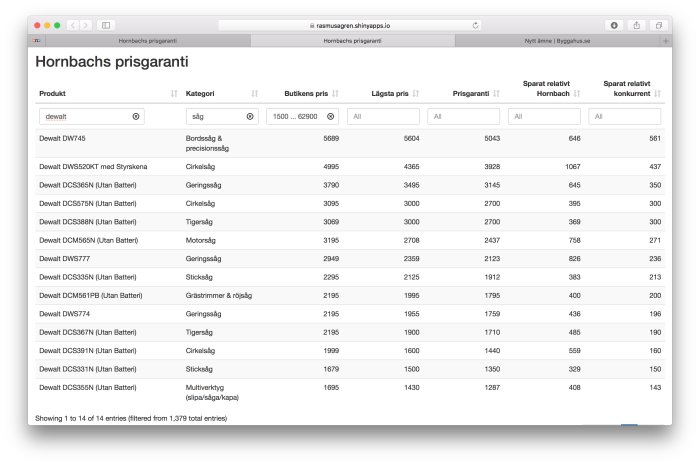Image resolution: width=700 pixels, height=465 pixels.
Task: Clear the 'såg' category filter
Action: [250, 116]
